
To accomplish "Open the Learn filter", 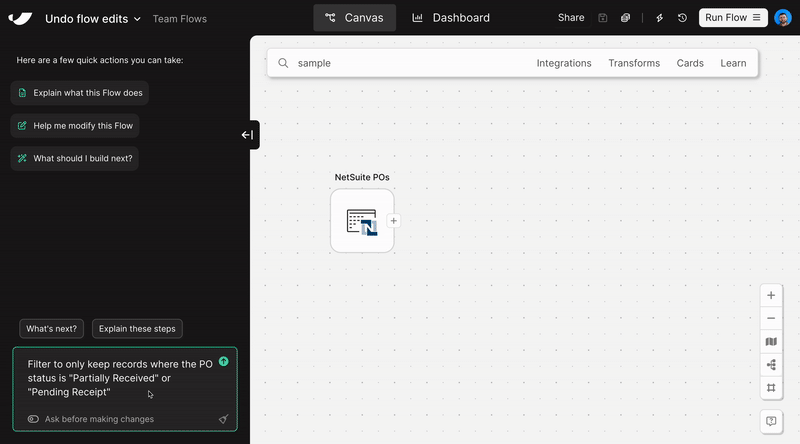I will pos(733,63).
